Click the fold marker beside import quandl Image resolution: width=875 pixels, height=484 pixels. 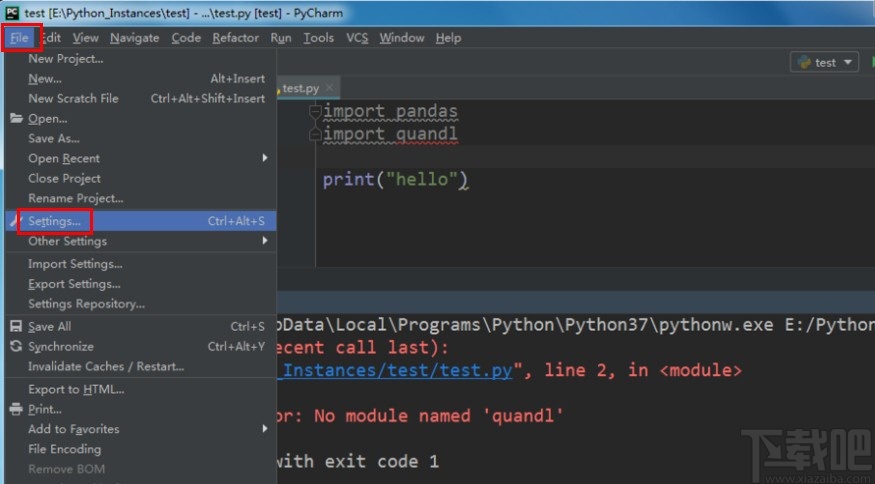[315, 135]
